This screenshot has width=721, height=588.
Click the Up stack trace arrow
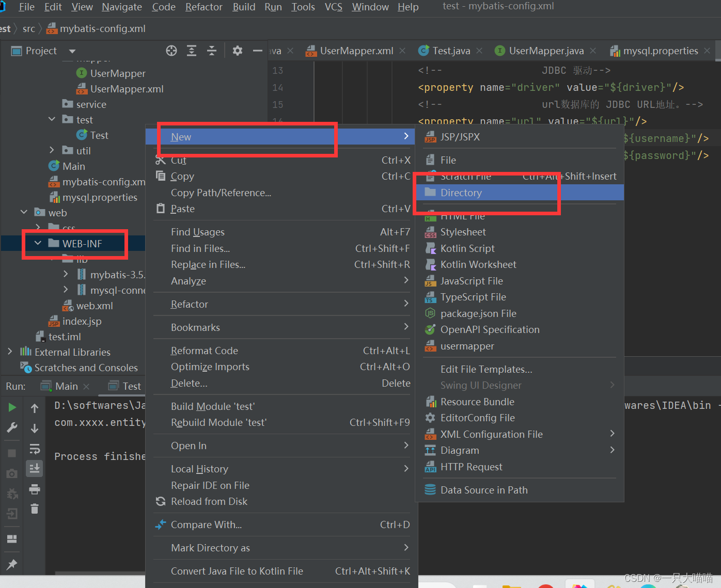(35, 408)
